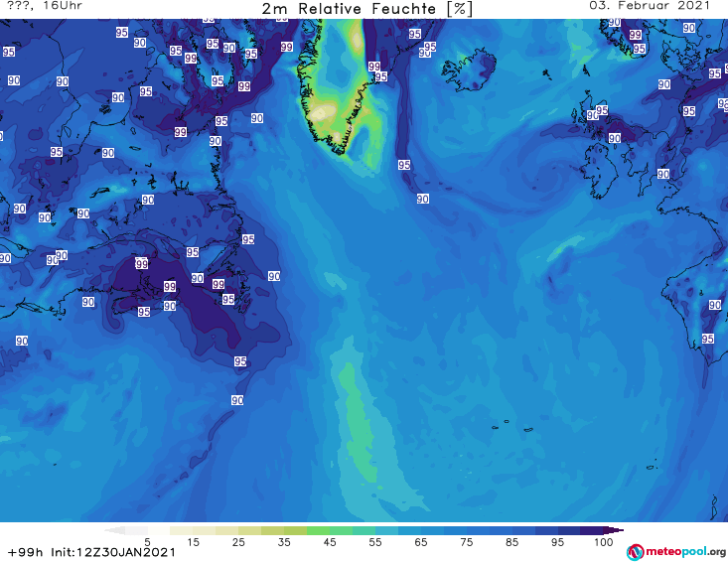This screenshot has width=728, height=562.
Task: Click the colorbar tick label 45
Action: (330, 542)
